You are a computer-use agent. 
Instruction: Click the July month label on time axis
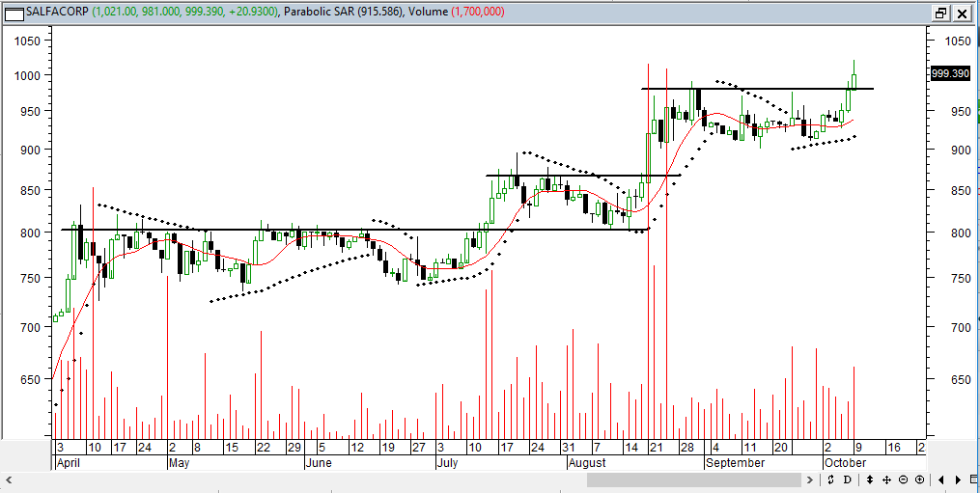point(447,463)
